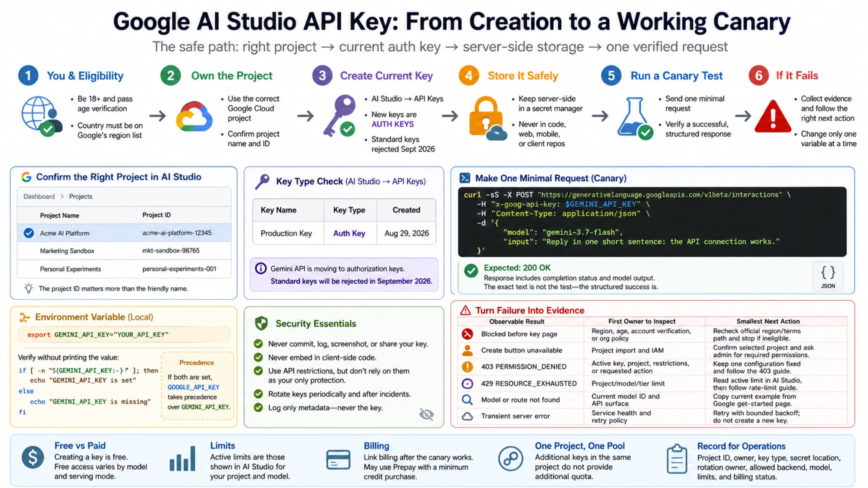
Task: Click the project ID acme-ai-platform-12345
Action: coord(177,233)
